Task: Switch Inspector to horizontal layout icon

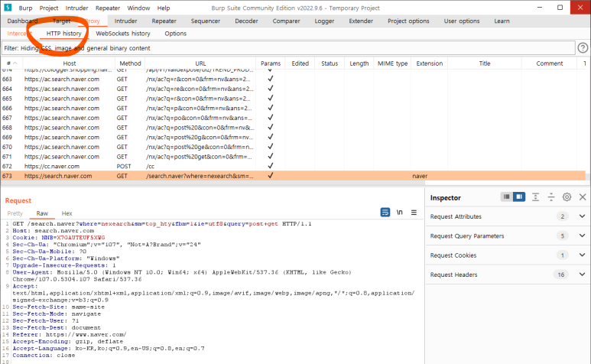Action: click(x=507, y=197)
